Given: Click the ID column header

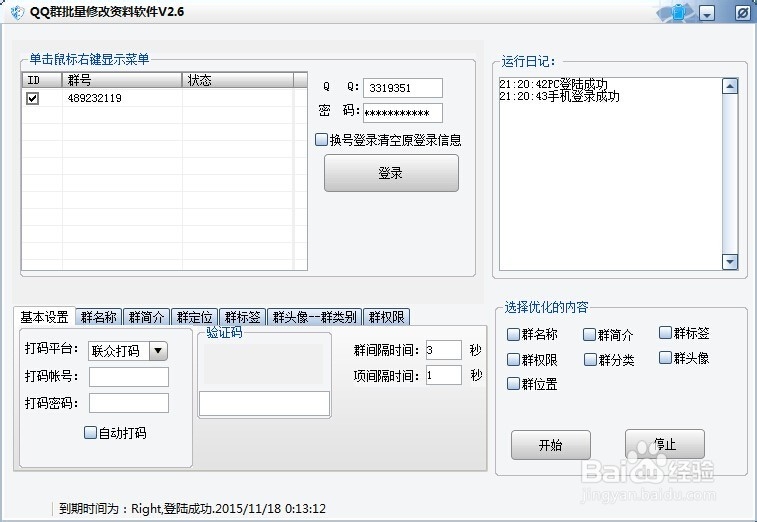Looking at the screenshot, I should tap(42, 80).
